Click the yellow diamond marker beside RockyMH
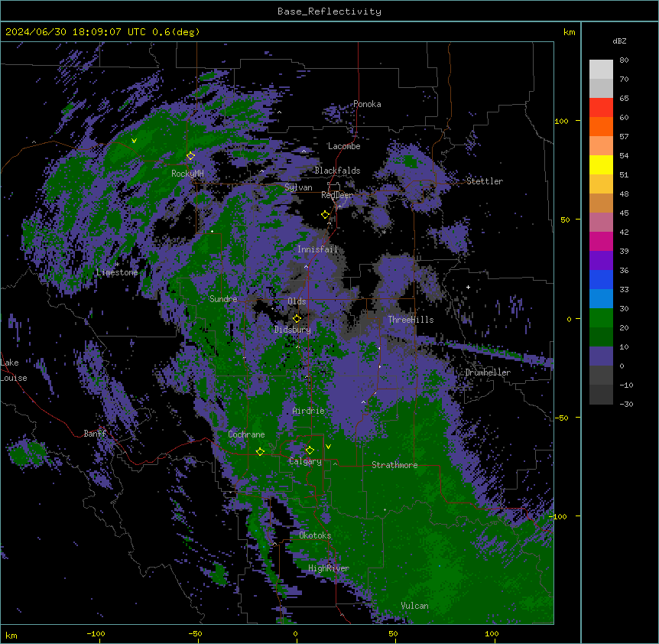The width and height of the screenshot is (659, 644). coord(190,155)
